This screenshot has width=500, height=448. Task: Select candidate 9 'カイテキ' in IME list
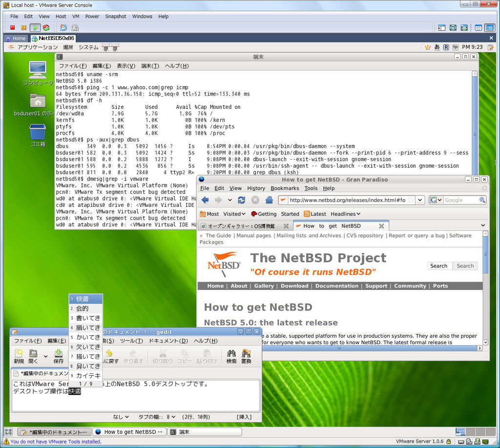[x=86, y=376]
